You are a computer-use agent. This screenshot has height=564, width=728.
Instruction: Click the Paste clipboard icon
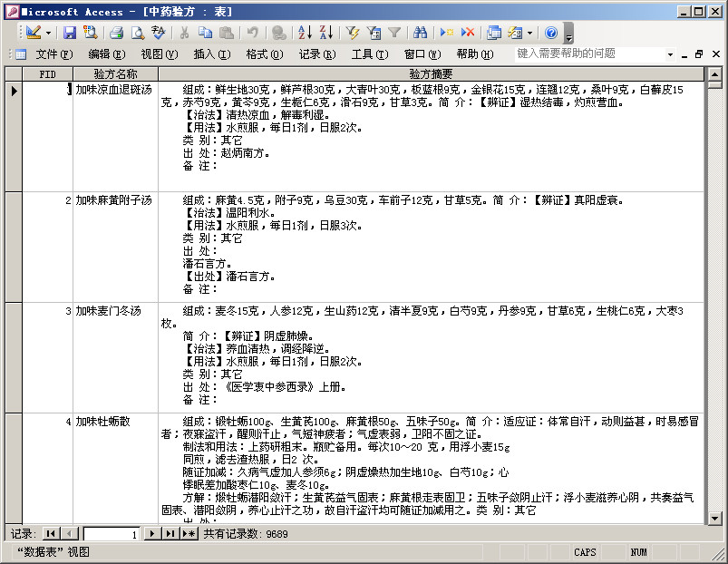click(x=227, y=32)
